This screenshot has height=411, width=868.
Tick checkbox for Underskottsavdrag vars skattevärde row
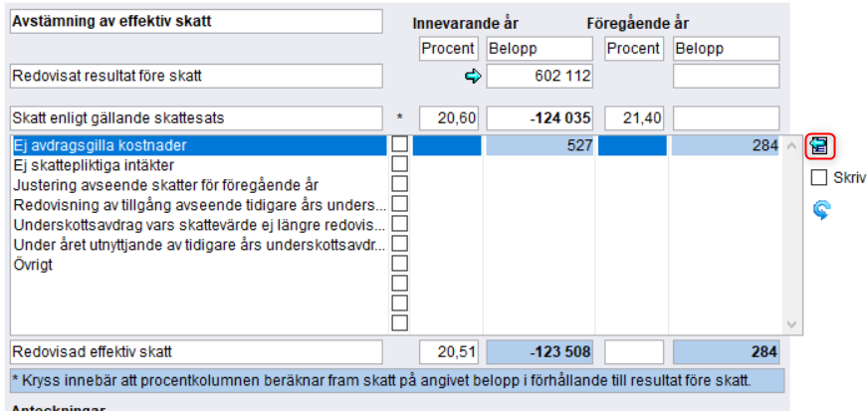coord(400,224)
